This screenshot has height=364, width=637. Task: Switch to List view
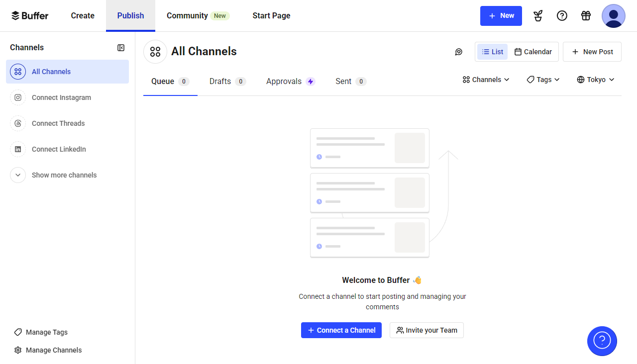pyautogui.click(x=492, y=52)
